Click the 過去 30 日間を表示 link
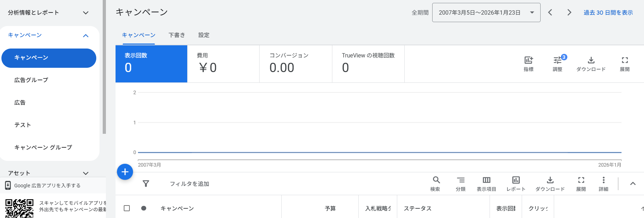Image resolution: width=644 pixels, height=218 pixels. tap(608, 12)
